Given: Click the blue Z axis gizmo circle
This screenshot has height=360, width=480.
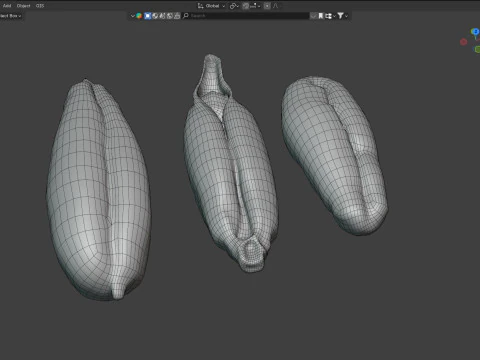Looking at the screenshot, I should tap(475, 32).
